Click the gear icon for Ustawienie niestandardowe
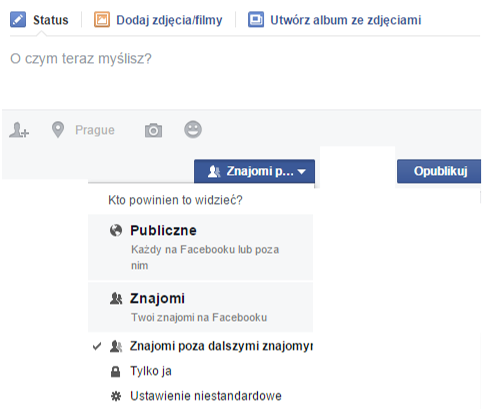This screenshot has height=409, width=484. coord(116,396)
